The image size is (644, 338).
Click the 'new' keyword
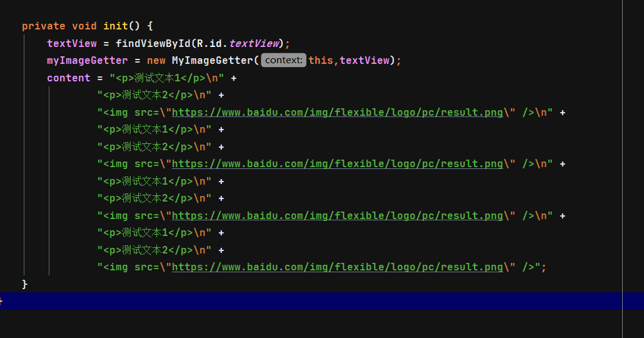(x=156, y=61)
